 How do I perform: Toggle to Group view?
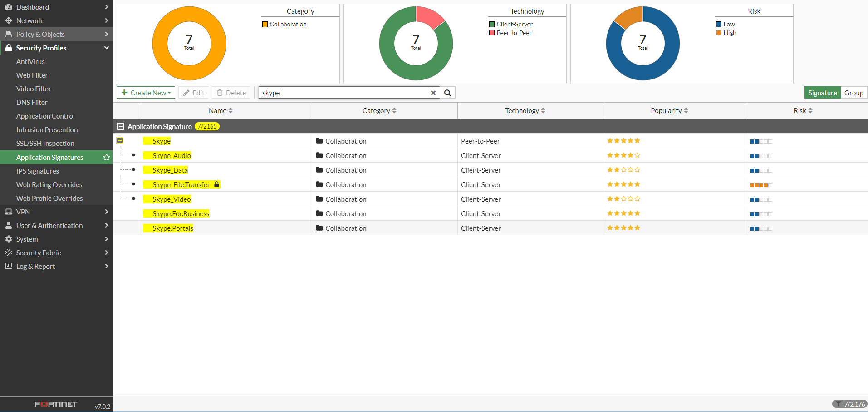tap(853, 93)
